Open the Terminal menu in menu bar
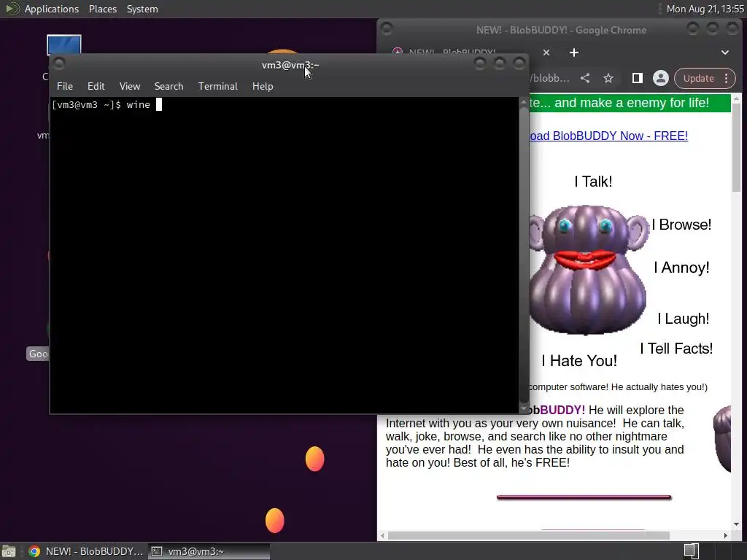 (217, 86)
